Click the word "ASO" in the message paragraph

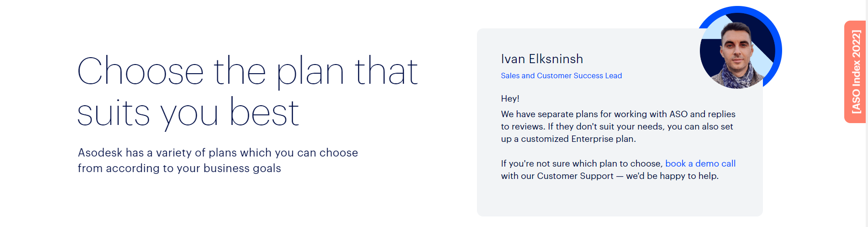point(678,114)
